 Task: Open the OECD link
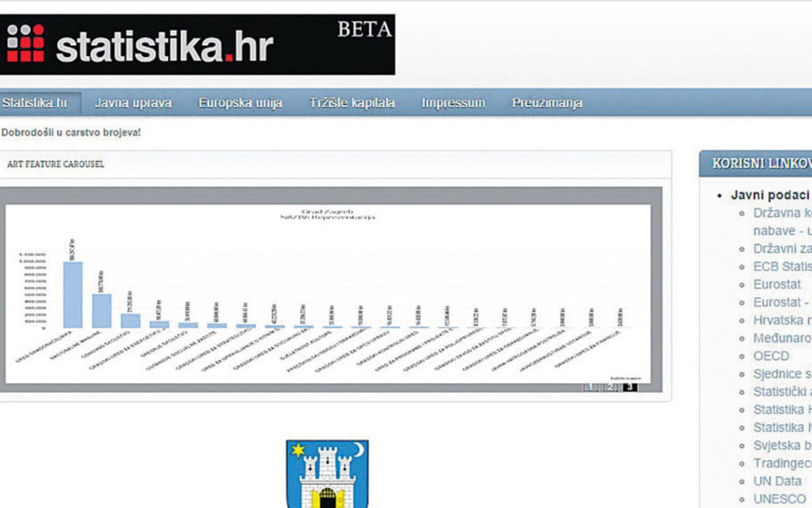click(771, 356)
